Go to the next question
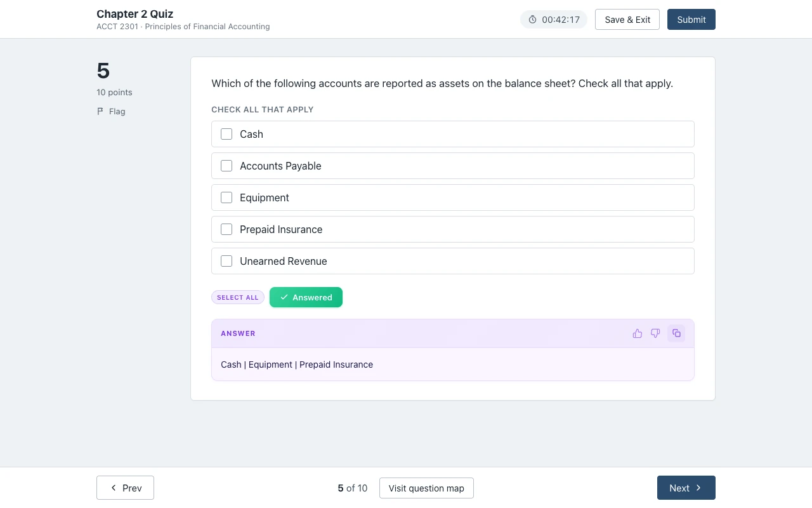The image size is (812, 508). [x=686, y=488]
